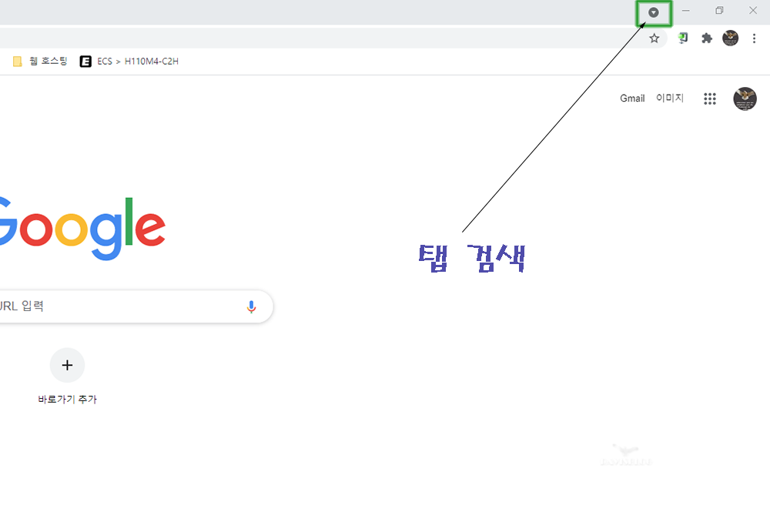Open the Extensions puzzle piece menu

coord(707,38)
